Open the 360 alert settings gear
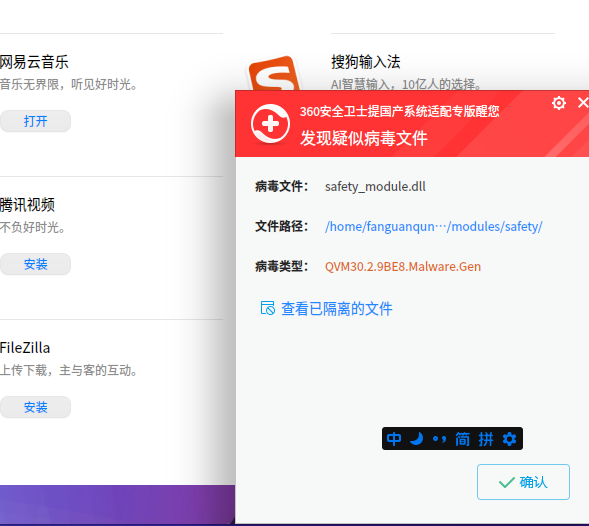The image size is (589, 526). coord(559,103)
